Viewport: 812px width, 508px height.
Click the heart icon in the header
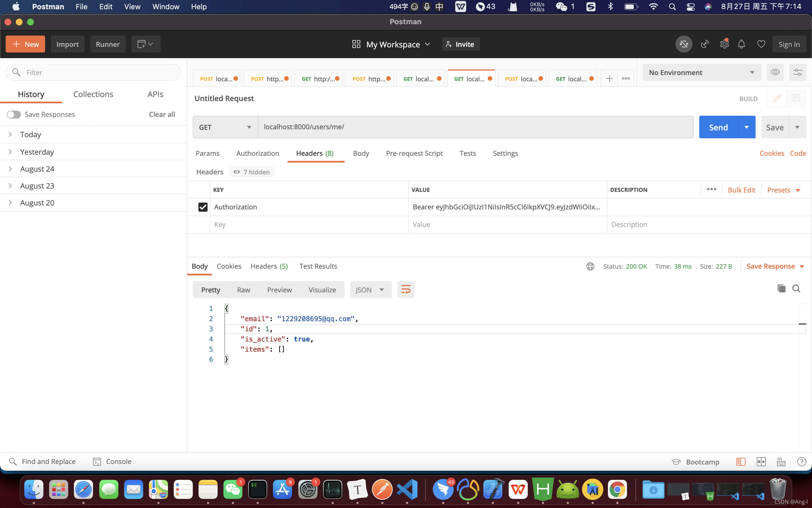761,44
